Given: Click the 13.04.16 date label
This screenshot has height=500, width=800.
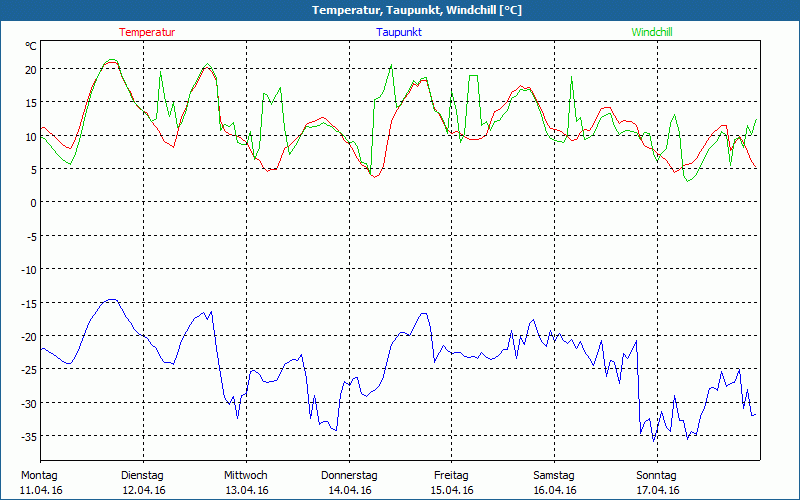Looking at the screenshot, I should click(x=247, y=490).
